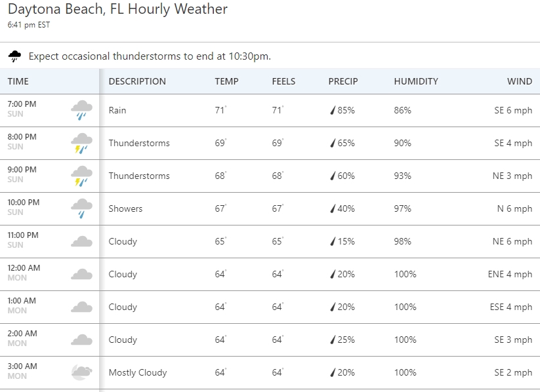The width and height of the screenshot is (540, 392).
Task: Click the thunderstorm icon for 9:00 PM
Action: (x=81, y=176)
